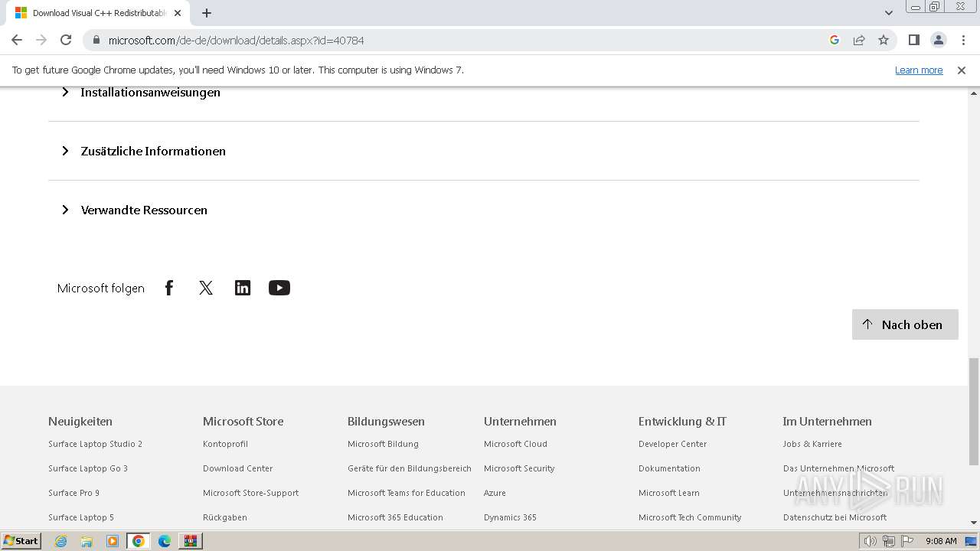Open Microsoft's LinkedIn icon
The image size is (980, 551).
tap(243, 288)
